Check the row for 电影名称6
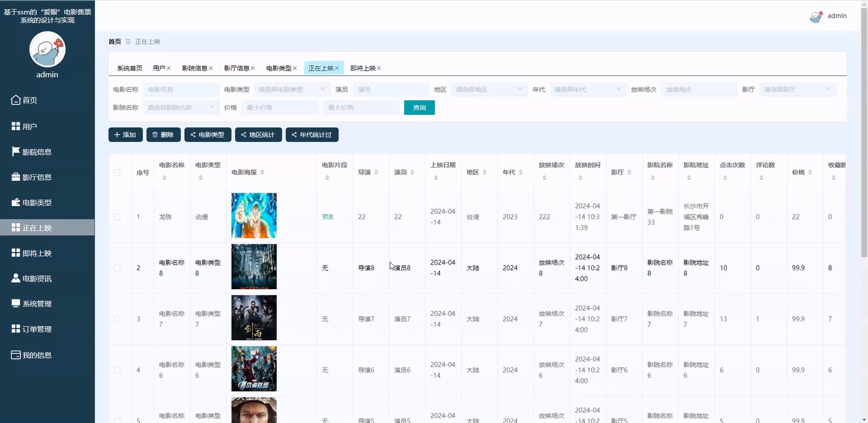Image resolution: width=868 pixels, height=423 pixels. point(117,370)
